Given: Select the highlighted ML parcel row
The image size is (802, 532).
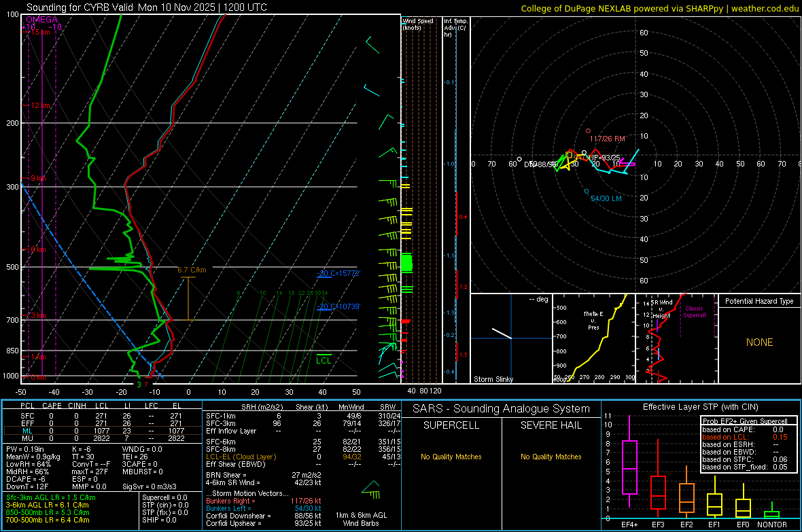Looking at the screenshot, I should 102,431.
